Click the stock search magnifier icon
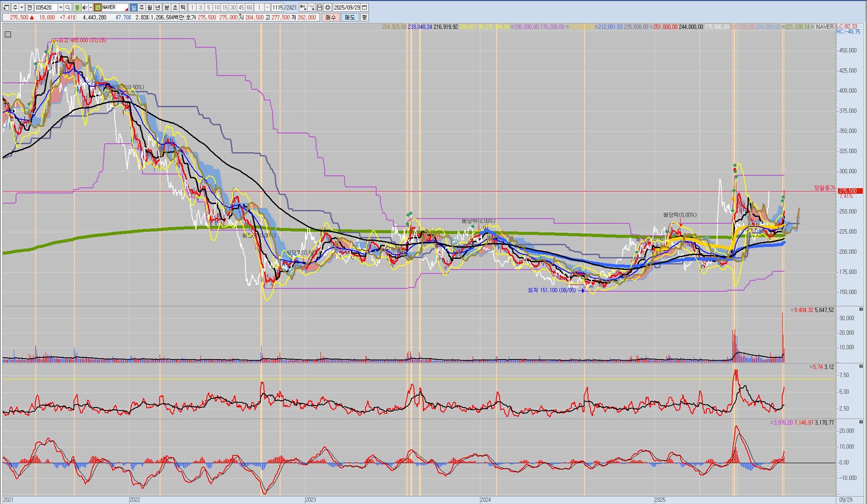This screenshot has height=504, width=867. point(68,8)
